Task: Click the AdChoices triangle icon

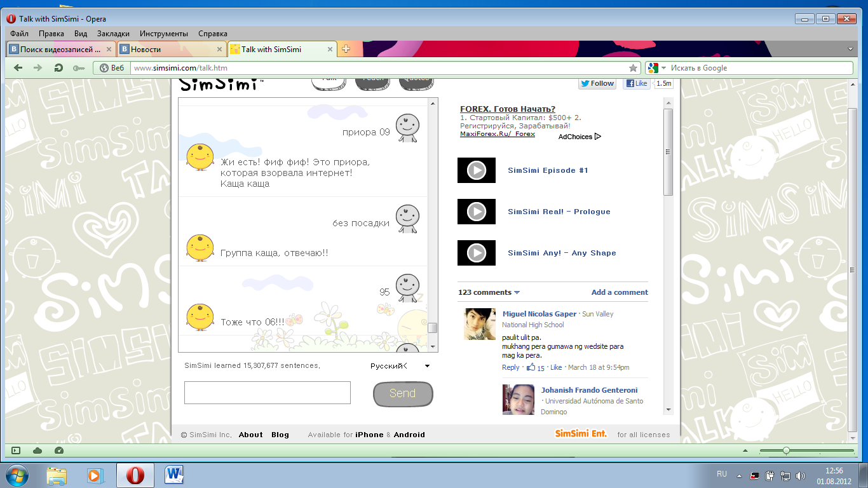Action: [x=598, y=137]
